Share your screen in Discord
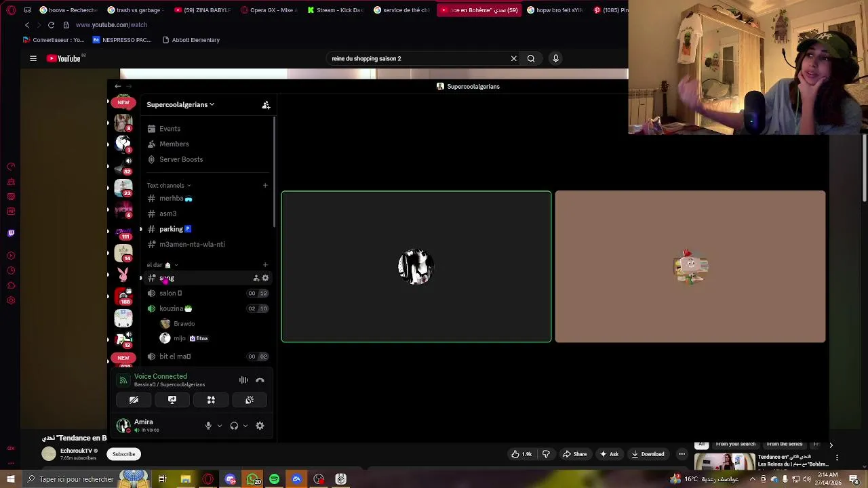Screen dimensions: 868x488 pyautogui.click(x=172, y=400)
